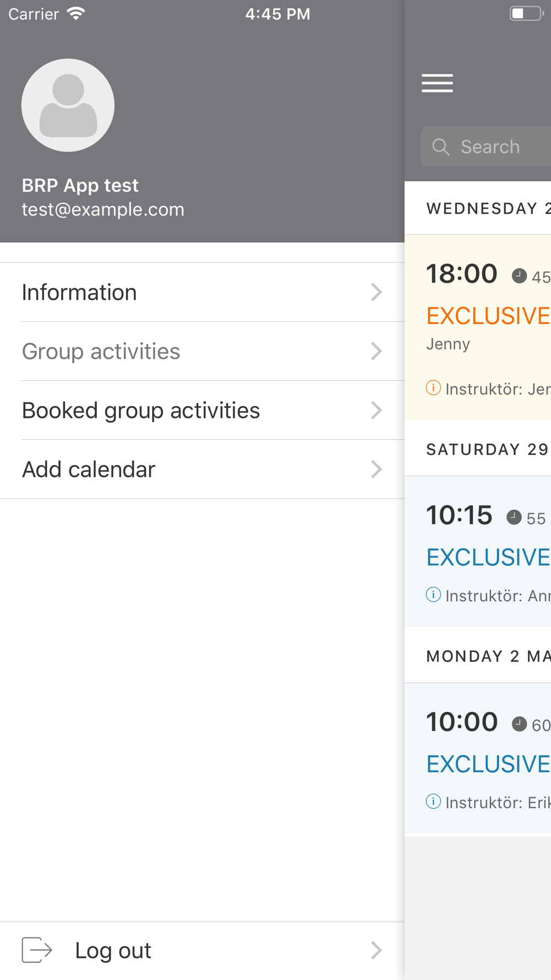This screenshot has height=980, width=551.
Task: Tap the test@example.com email text
Action: coord(103,209)
